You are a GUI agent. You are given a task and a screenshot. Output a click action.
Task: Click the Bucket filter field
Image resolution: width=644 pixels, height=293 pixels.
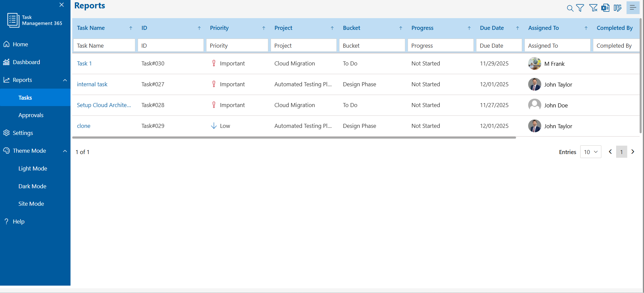pyautogui.click(x=372, y=45)
